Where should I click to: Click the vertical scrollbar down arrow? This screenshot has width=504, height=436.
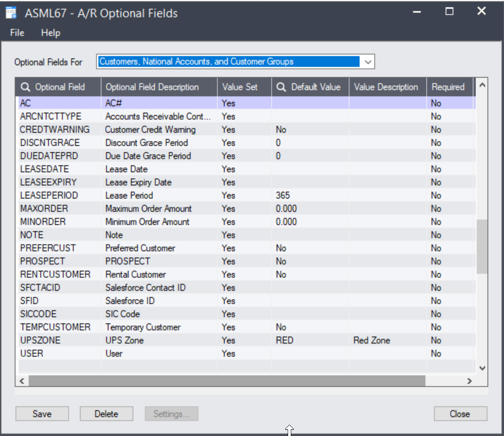pyautogui.click(x=482, y=368)
